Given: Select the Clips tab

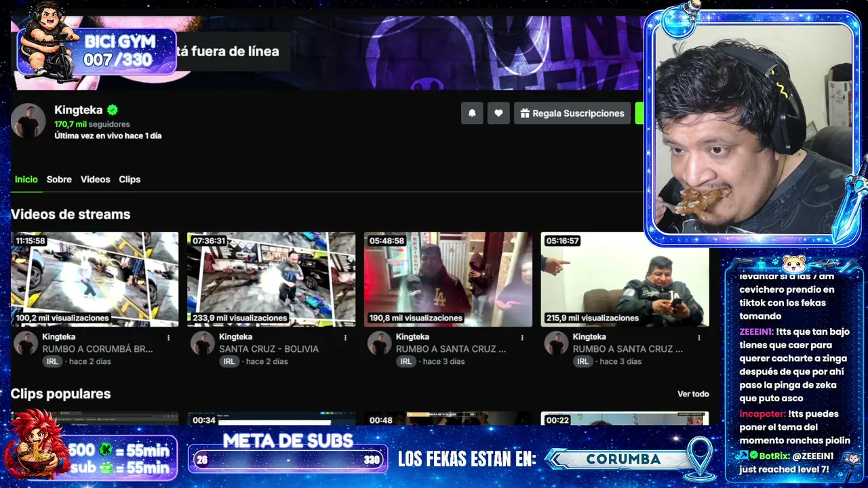Looking at the screenshot, I should tap(130, 180).
